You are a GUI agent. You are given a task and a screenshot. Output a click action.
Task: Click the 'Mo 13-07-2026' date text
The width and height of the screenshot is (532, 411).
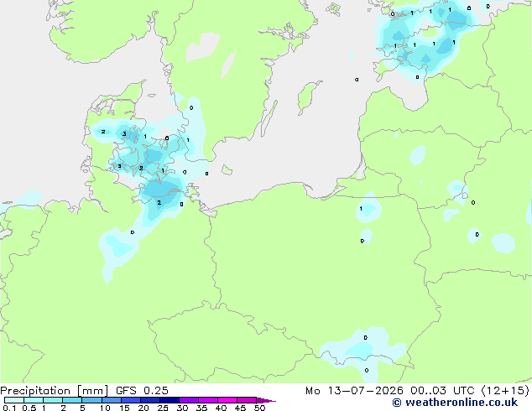pos(354,391)
